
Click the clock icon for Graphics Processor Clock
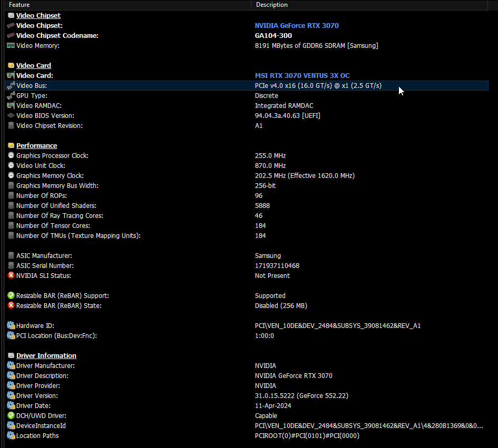(11, 155)
